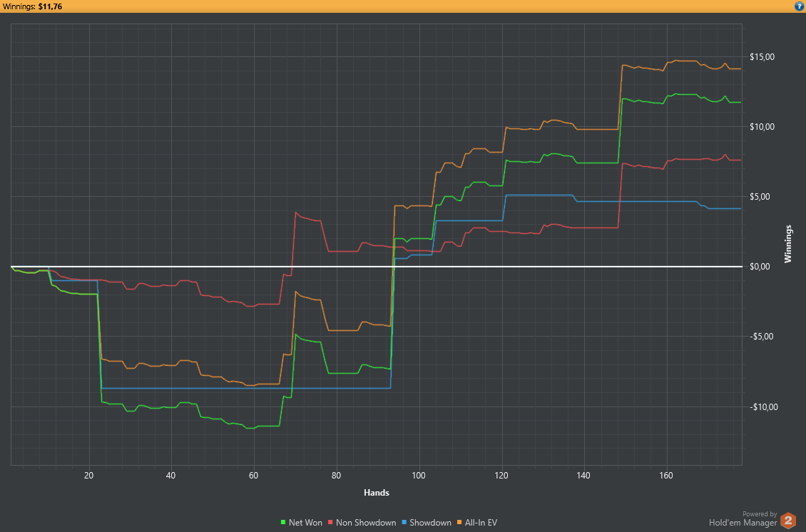This screenshot has height=532, width=806.
Task: Click the 160 hands x-axis label
Action: pyautogui.click(x=666, y=476)
